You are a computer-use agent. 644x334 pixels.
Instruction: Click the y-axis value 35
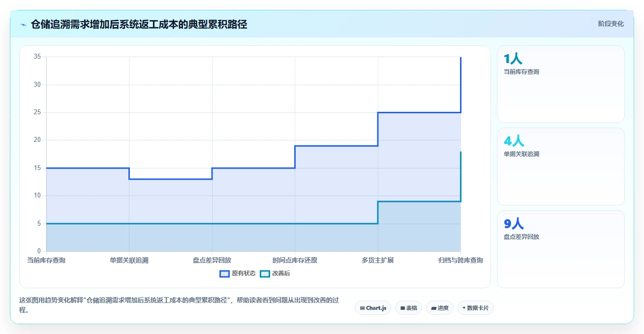[x=37, y=57]
